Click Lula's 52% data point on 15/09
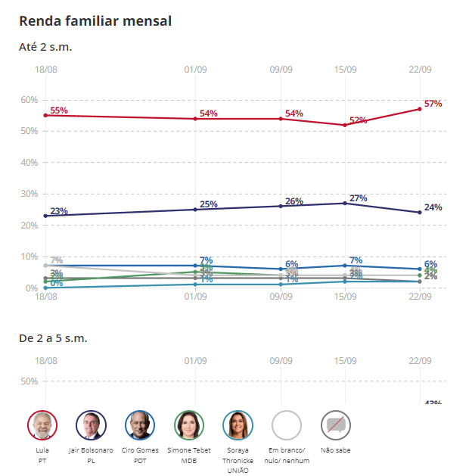 tap(345, 125)
